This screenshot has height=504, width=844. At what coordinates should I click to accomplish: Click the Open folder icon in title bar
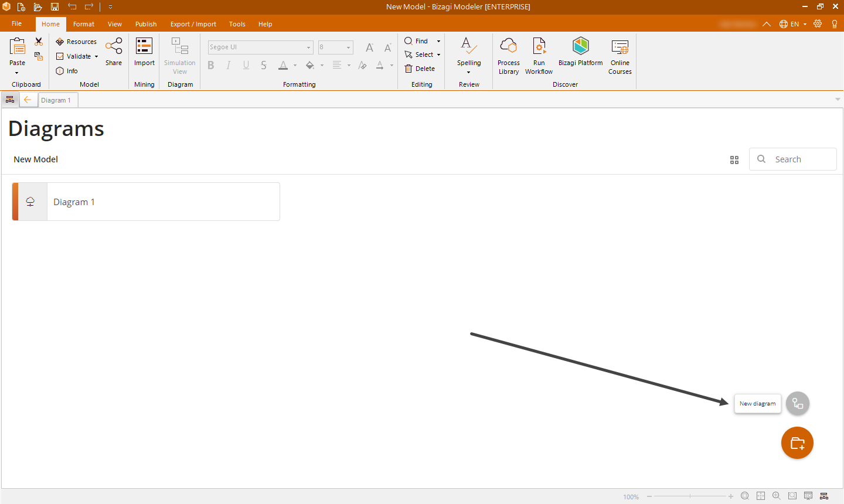click(x=38, y=7)
